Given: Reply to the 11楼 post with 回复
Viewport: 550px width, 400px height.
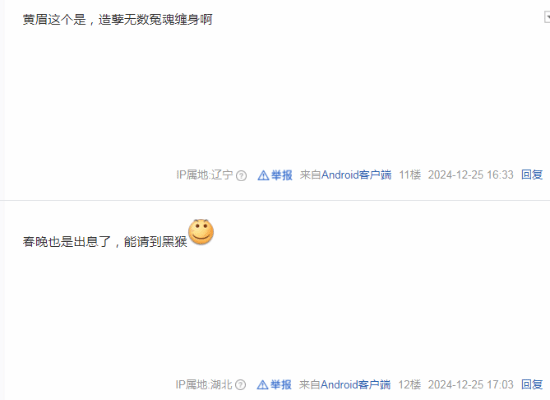Looking at the screenshot, I should click(532, 174).
